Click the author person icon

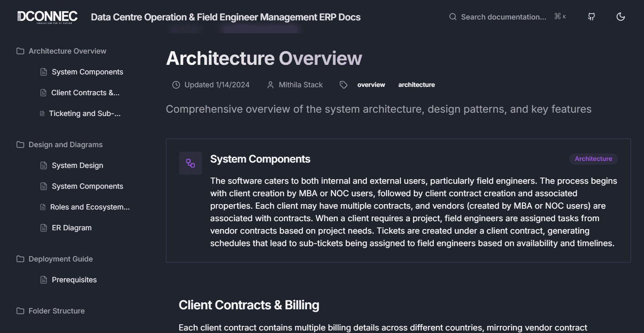click(x=270, y=85)
